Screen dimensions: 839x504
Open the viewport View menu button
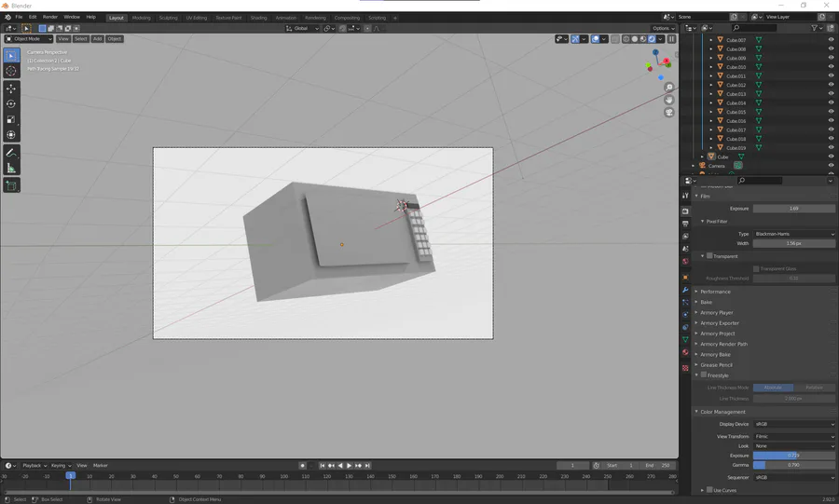[x=63, y=39]
